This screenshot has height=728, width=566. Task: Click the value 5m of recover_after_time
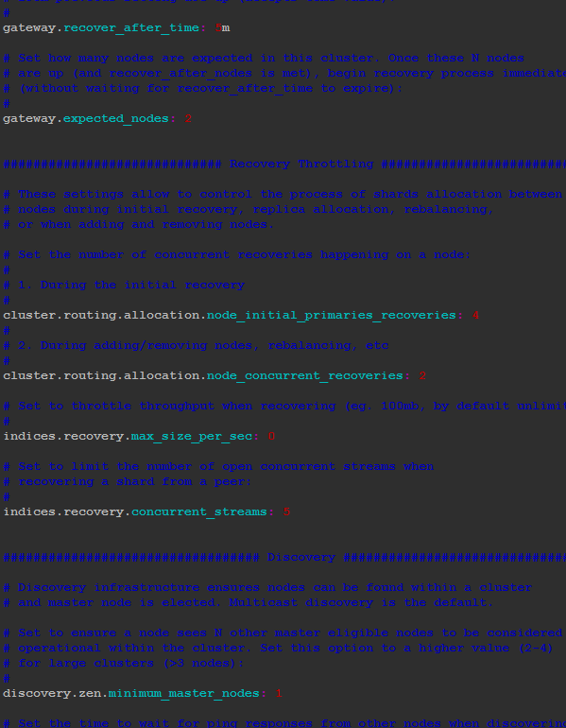tap(222, 27)
